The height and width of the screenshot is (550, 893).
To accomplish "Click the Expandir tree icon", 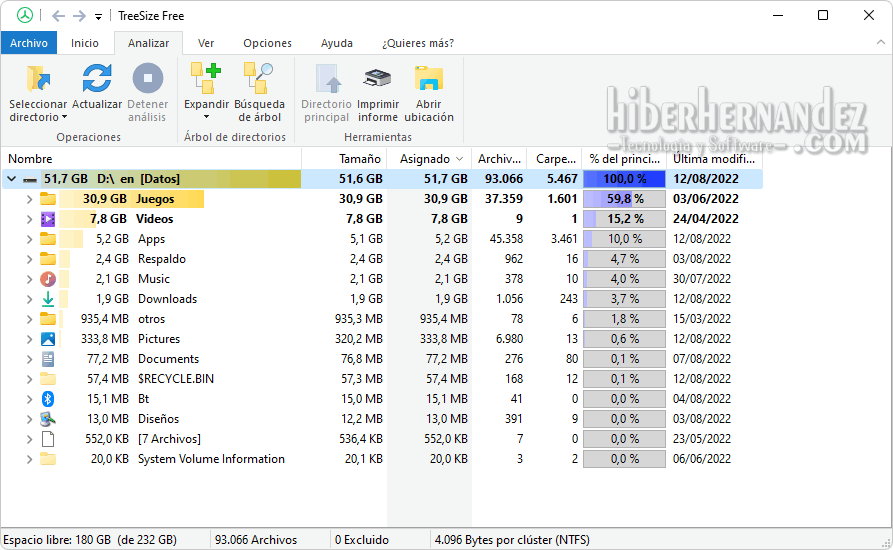I will pos(206,79).
